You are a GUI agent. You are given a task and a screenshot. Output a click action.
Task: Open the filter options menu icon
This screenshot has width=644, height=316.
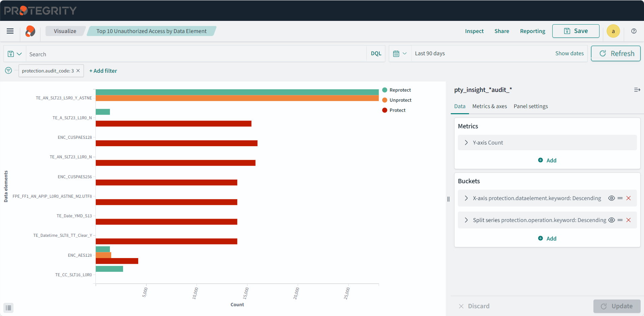point(8,70)
